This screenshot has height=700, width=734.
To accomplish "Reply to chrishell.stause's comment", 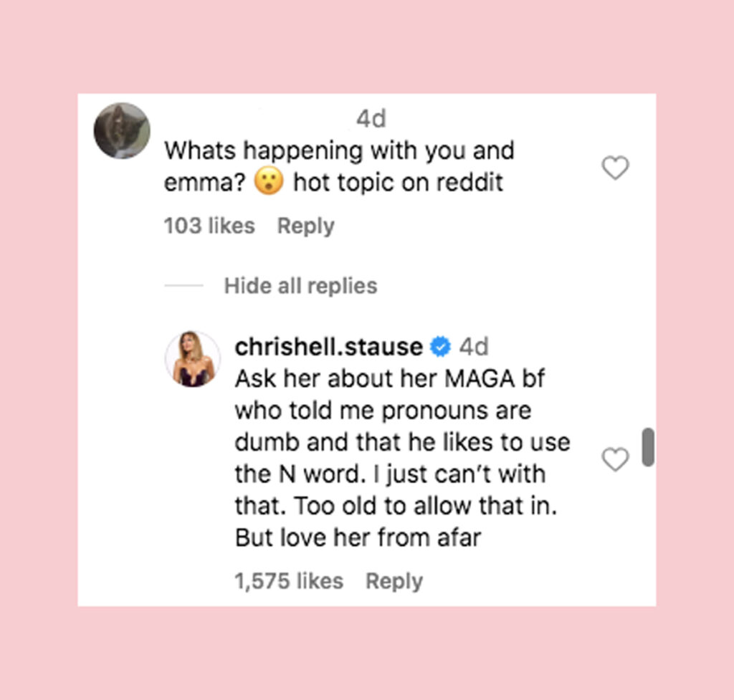I will (x=394, y=580).
